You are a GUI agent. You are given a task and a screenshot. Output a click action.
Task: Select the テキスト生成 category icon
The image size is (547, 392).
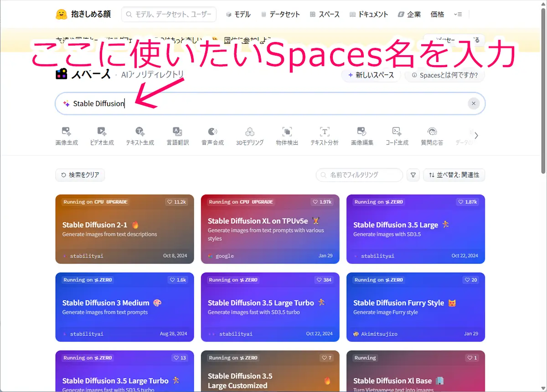(x=140, y=132)
